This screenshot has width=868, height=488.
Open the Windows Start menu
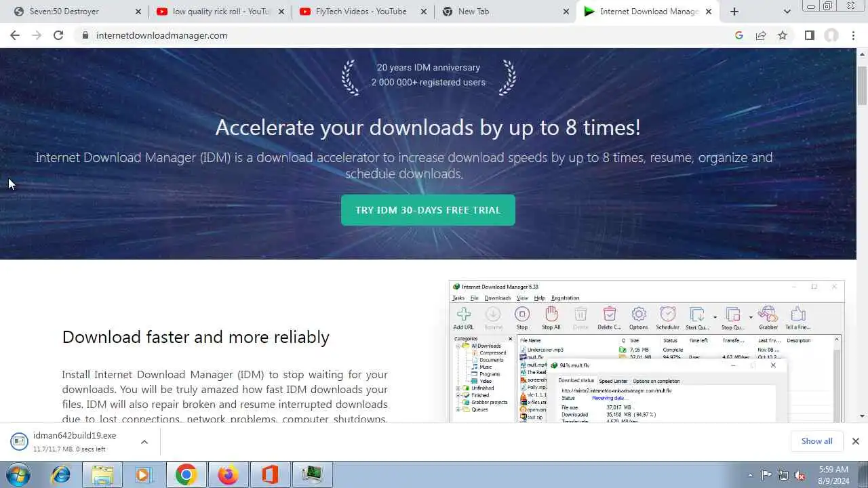(x=18, y=474)
